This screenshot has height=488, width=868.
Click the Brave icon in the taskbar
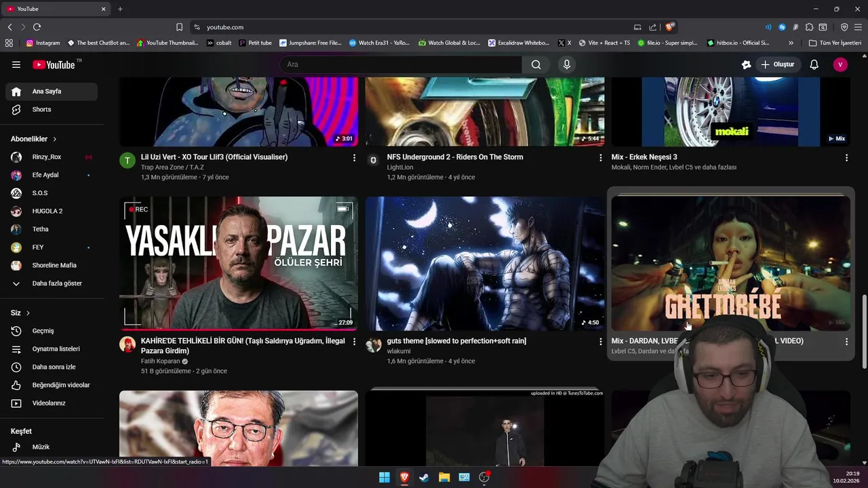pos(404,477)
